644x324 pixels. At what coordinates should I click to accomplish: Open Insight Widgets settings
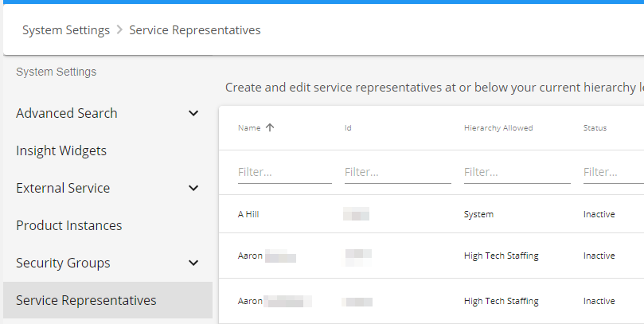click(61, 150)
